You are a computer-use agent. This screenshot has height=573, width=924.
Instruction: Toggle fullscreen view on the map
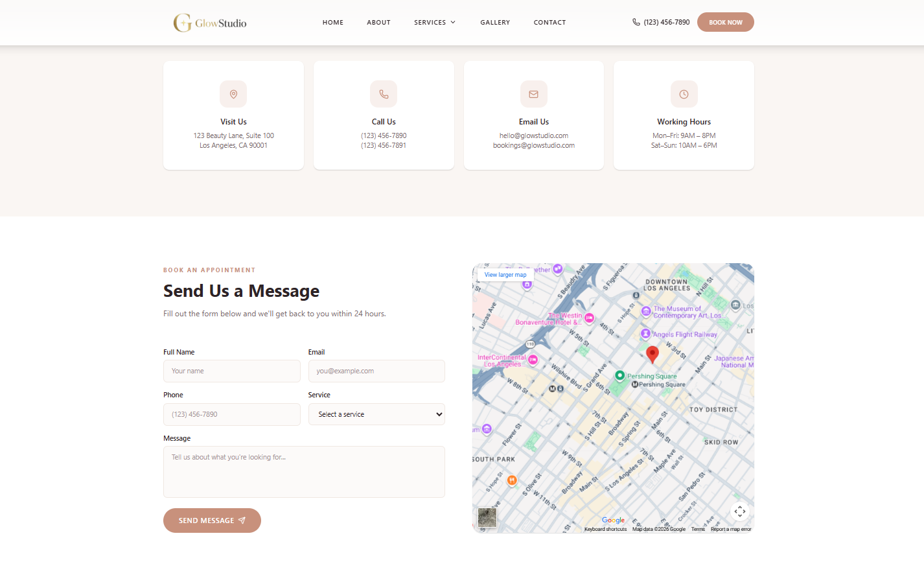point(740,511)
